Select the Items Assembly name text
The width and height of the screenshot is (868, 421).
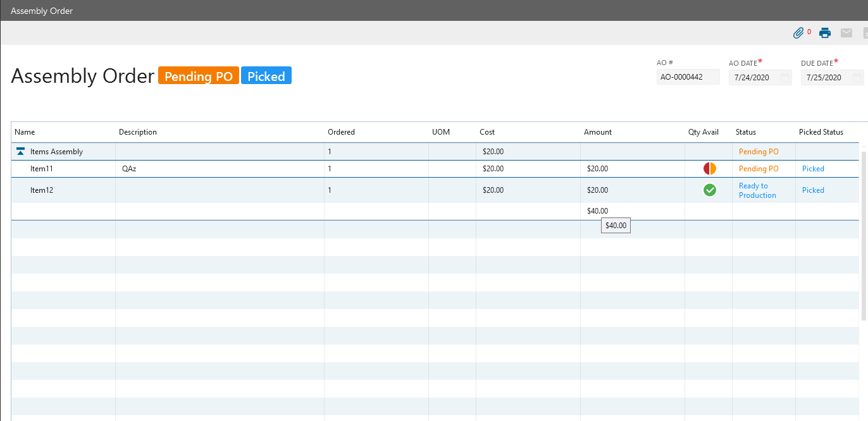pos(56,152)
